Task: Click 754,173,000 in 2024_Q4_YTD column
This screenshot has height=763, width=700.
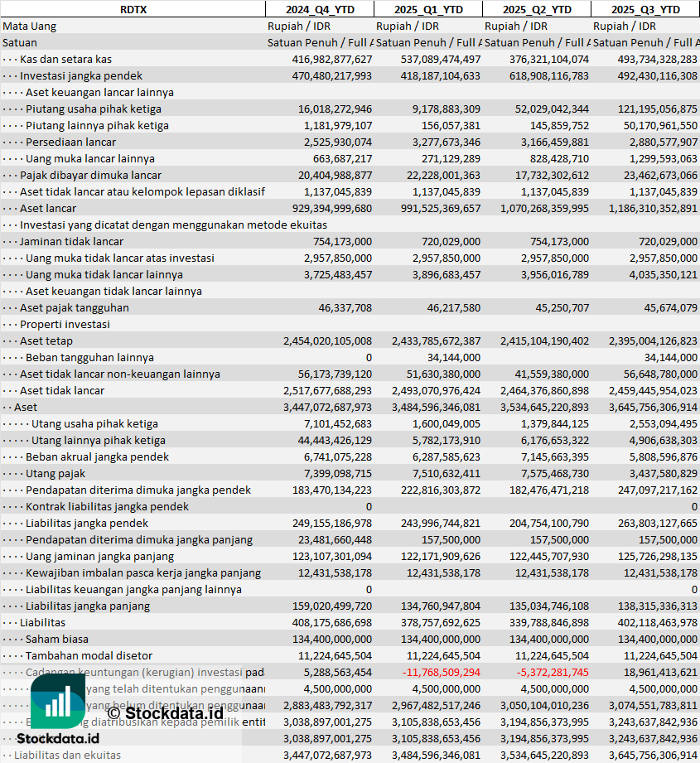Action: pyautogui.click(x=342, y=241)
